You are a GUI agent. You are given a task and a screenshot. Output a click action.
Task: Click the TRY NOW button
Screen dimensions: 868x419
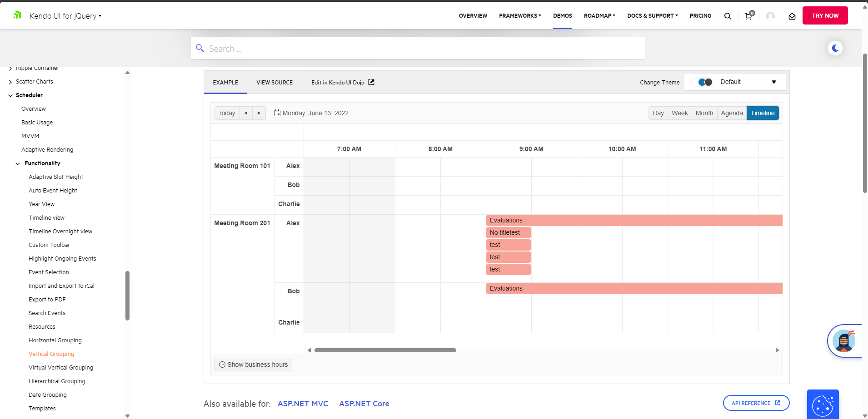[825, 15]
